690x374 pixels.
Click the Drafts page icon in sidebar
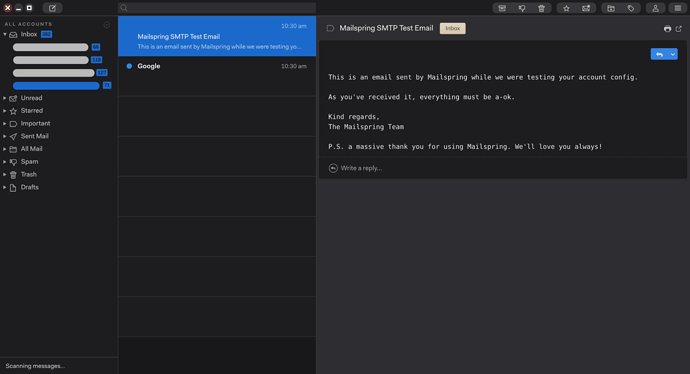tap(13, 188)
